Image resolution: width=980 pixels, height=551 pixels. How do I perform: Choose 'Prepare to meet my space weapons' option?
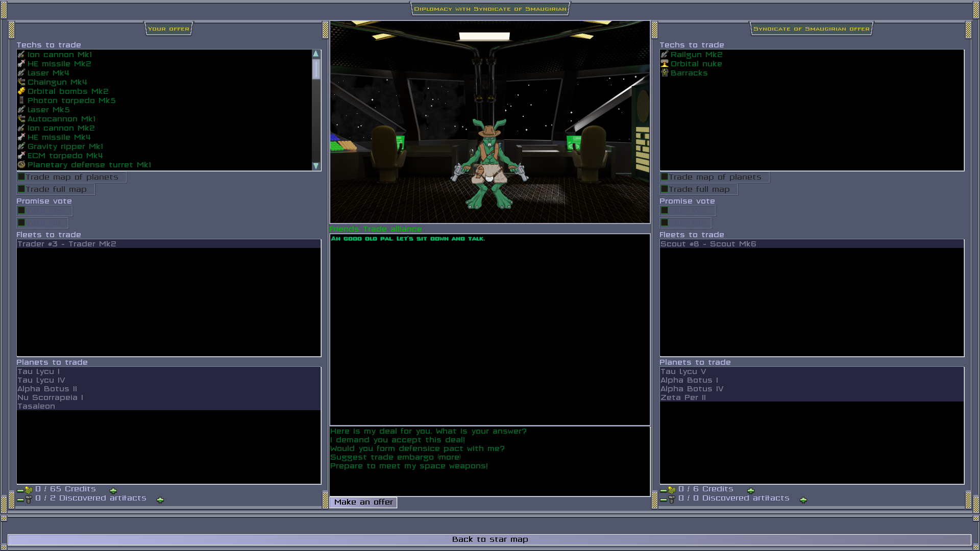click(408, 466)
